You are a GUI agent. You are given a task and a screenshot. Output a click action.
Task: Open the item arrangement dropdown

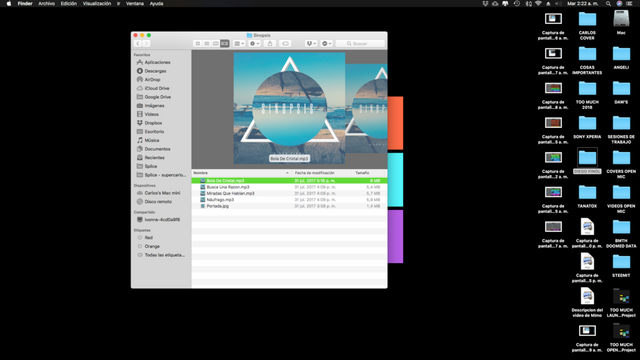[x=239, y=43]
